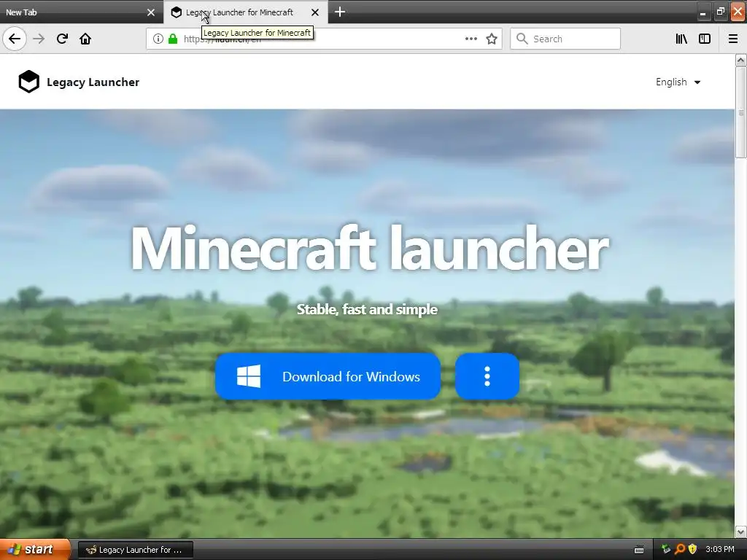Image resolution: width=747 pixels, height=560 pixels.
Task: Click the orange magnifier tray icon
Action: (x=679, y=550)
